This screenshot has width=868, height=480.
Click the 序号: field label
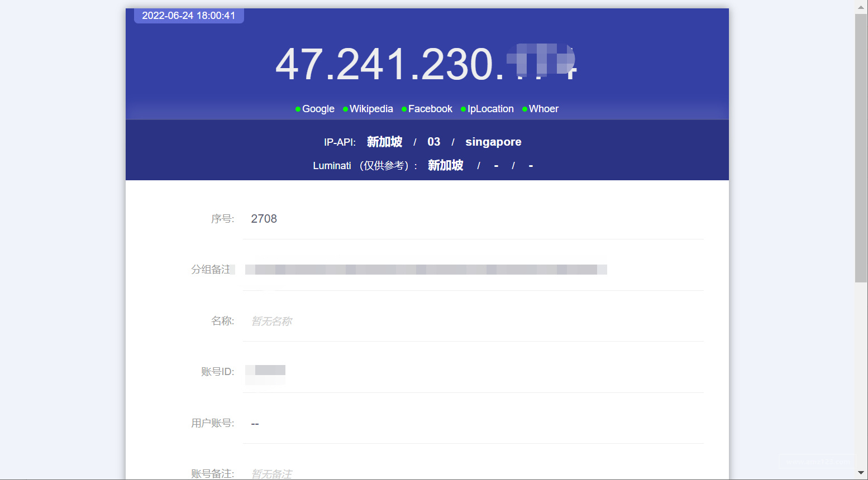222,219
